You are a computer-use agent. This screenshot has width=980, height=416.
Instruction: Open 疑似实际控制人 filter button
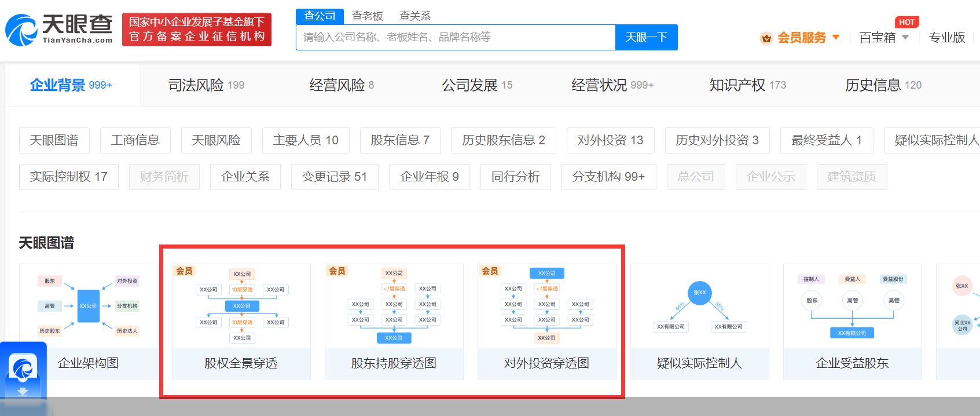tap(932, 140)
